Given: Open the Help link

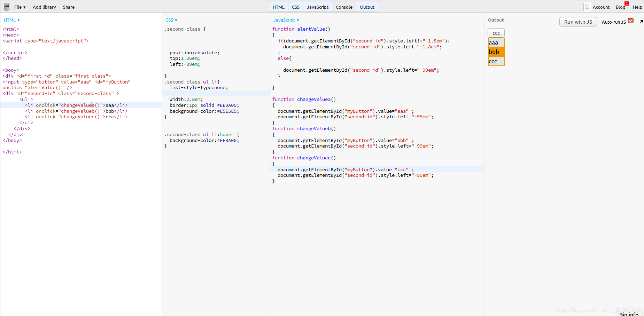Looking at the screenshot, I should click(x=637, y=7).
